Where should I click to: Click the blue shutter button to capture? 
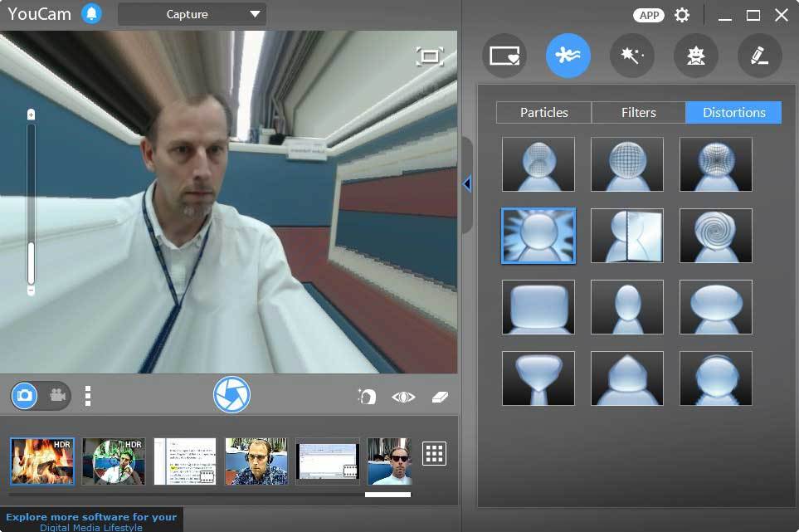[231, 395]
